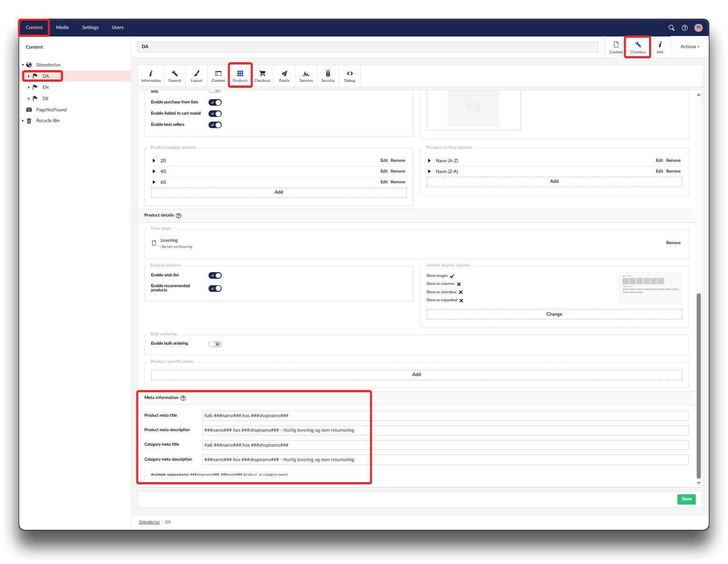
Task: Click the DA node name field
Action: point(368,47)
